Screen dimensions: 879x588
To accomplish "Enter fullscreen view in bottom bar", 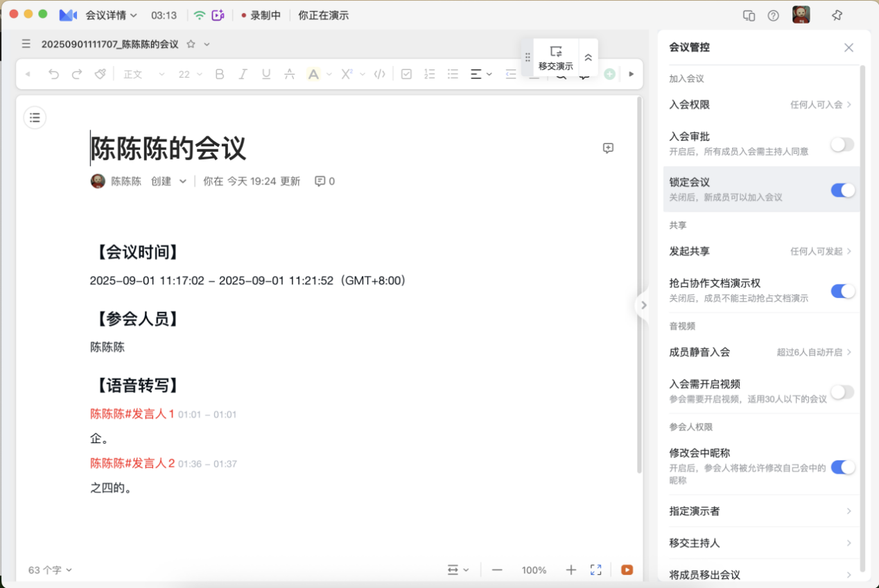I will 595,570.
